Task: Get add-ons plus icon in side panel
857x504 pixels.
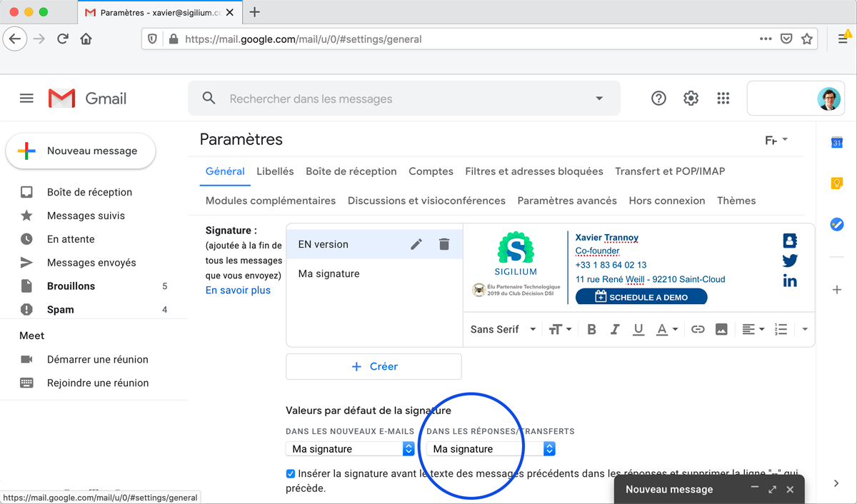Action: click(x=837, y=290)
